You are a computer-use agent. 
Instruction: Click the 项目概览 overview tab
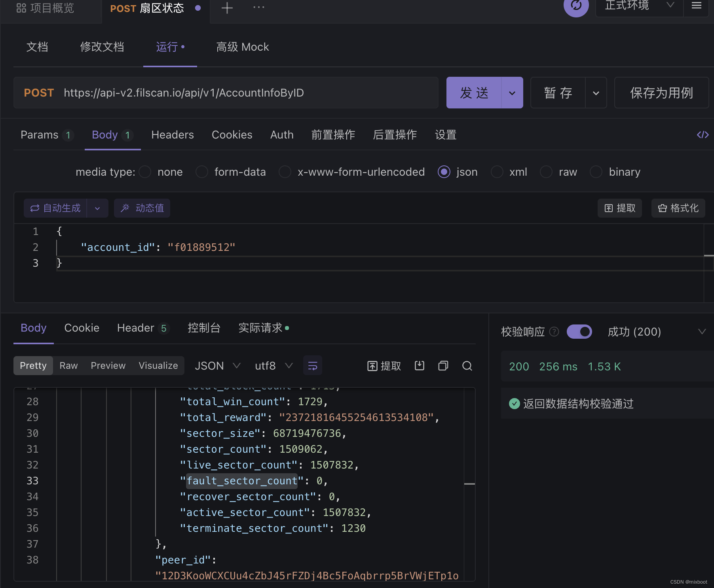point(45,8)
